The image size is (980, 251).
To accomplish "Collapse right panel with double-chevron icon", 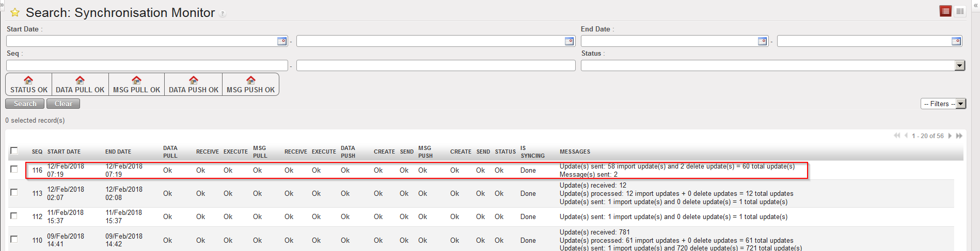I will pyautogui.click(x=975, y=5).
